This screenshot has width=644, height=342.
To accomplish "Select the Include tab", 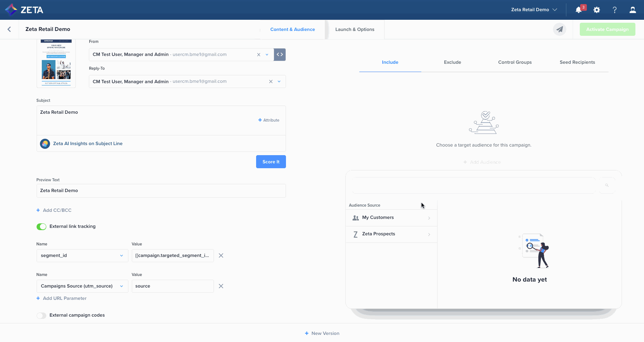I will pyautogui.click(x=390, y=62).
